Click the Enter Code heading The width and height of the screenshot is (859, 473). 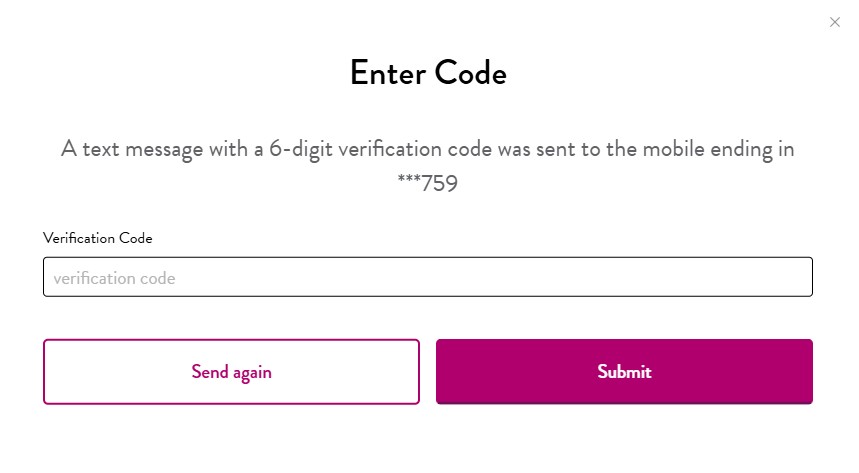[428, 73]
